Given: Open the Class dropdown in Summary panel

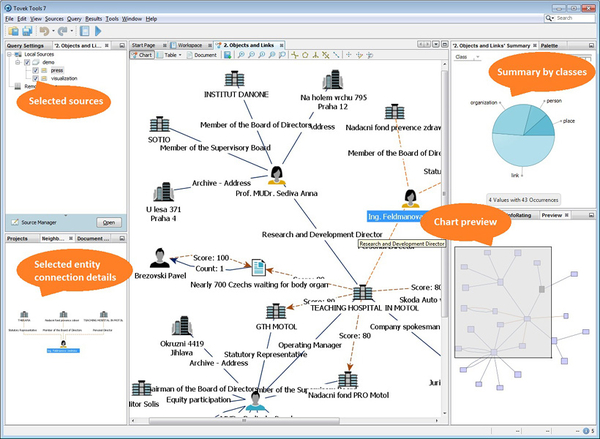Looking at the screenshot, I should click(x=468, y=57).
